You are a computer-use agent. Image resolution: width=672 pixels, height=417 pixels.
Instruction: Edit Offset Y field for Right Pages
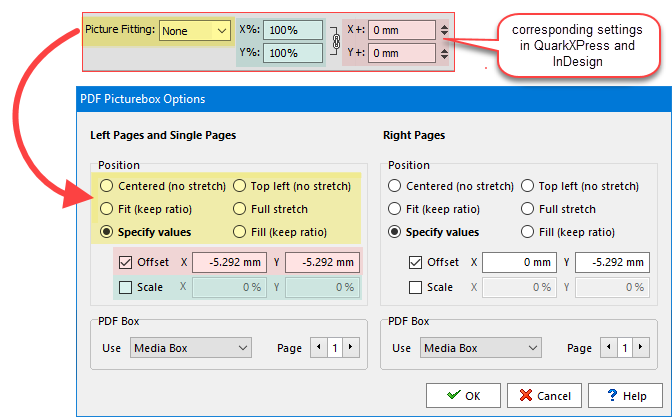point(612,262)
